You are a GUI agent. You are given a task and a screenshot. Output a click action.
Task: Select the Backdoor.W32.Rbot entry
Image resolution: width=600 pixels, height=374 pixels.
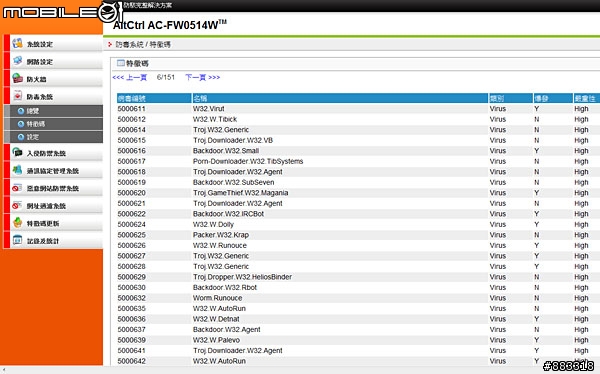(x=225, y=287)
